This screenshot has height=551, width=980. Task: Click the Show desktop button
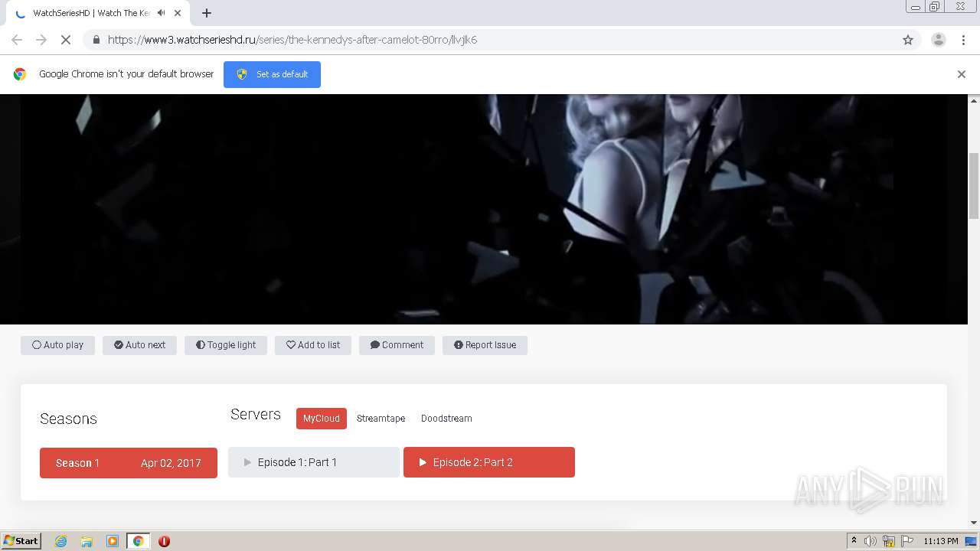(972, 541)
